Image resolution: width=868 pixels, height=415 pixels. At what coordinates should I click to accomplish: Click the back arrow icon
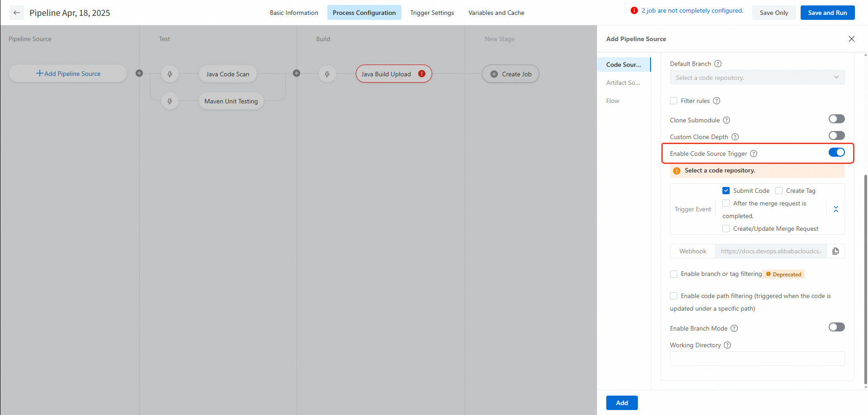tap(17, 13)
